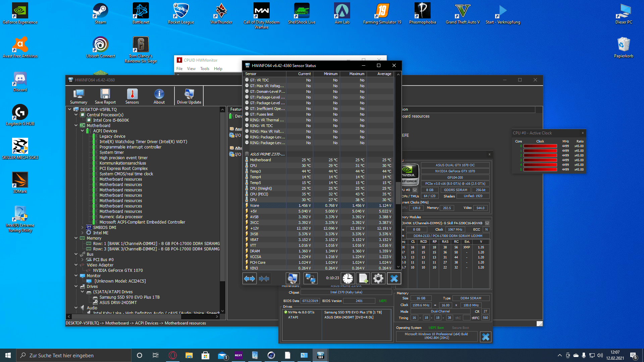Click Maximum column header in Sensor Status
Viewport: 644px width, 362px height.
click(x=353, y=74)
